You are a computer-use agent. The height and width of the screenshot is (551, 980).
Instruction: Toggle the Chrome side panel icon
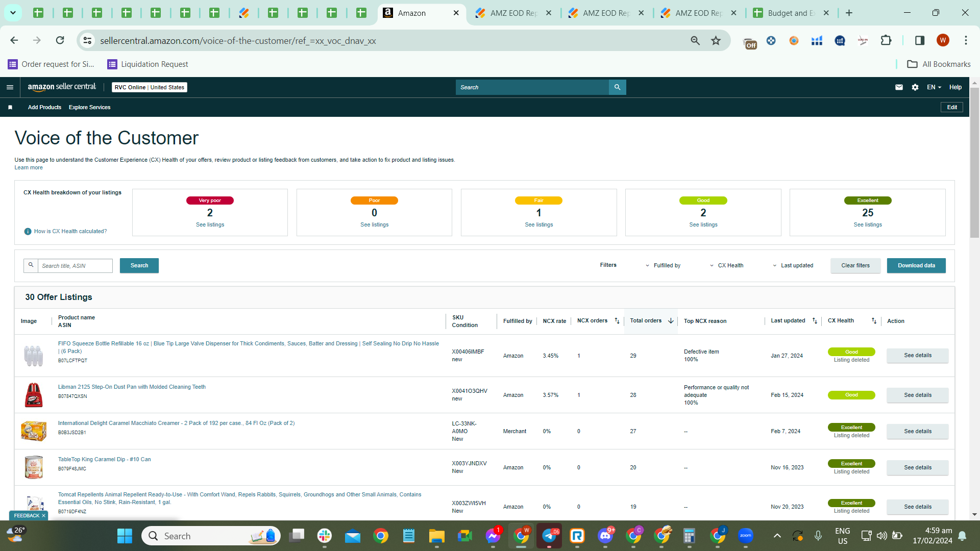pyautogui.click(x=919, y=40)
